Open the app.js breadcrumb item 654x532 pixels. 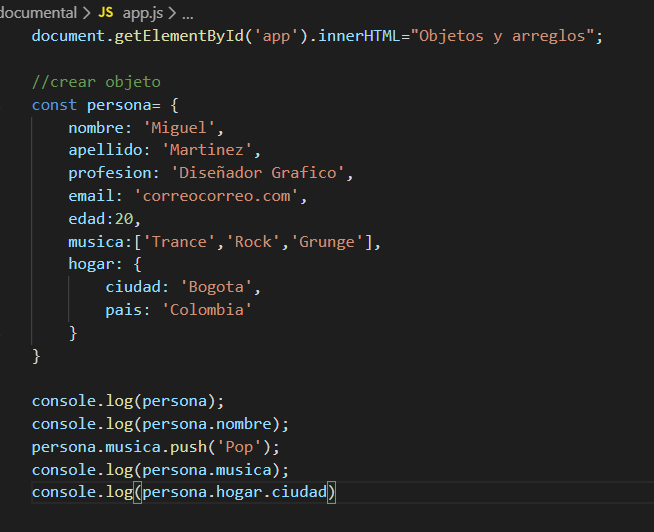coord(143,13)
